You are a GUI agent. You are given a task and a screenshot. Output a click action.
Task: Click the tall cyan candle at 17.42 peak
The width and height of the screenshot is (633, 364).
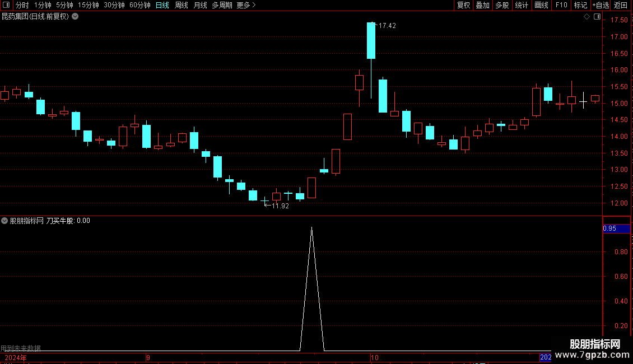click(371, 40)
